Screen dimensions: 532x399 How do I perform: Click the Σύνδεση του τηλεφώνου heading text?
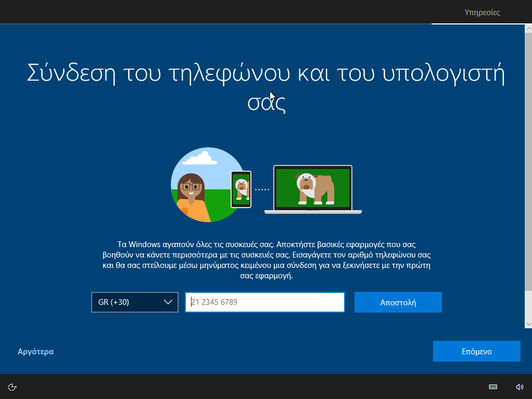coord(266,87)
